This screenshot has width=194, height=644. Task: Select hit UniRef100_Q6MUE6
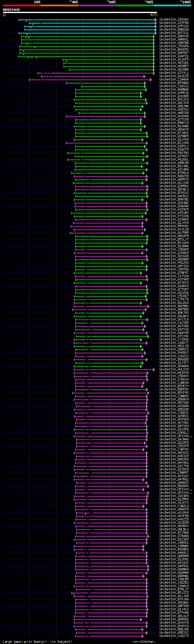pyautogui.click(x=174, y=619)
